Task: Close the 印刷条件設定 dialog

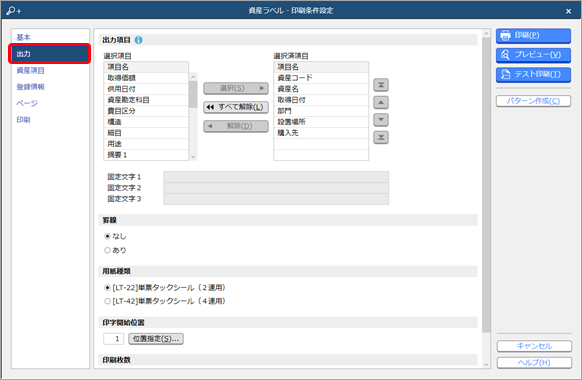Action: 568,11
